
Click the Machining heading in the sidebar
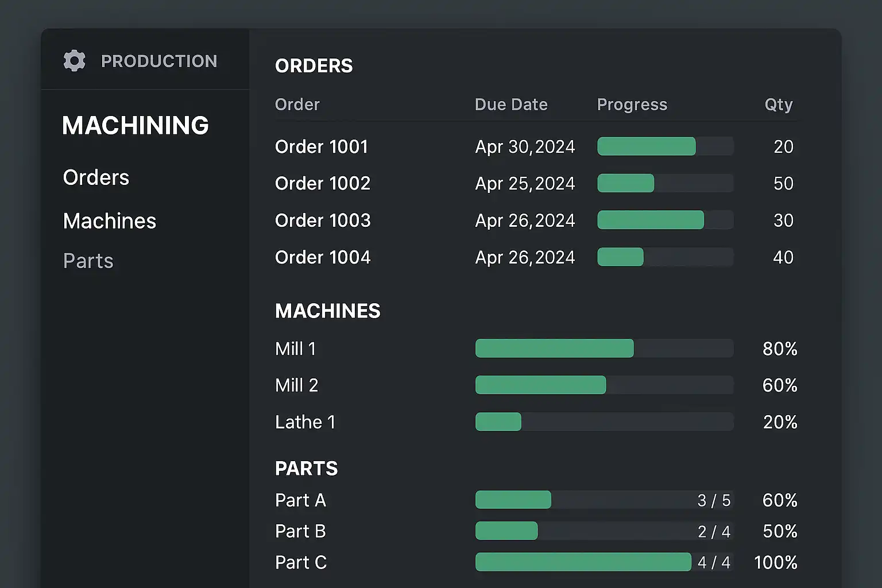click(x=136, y=126)
